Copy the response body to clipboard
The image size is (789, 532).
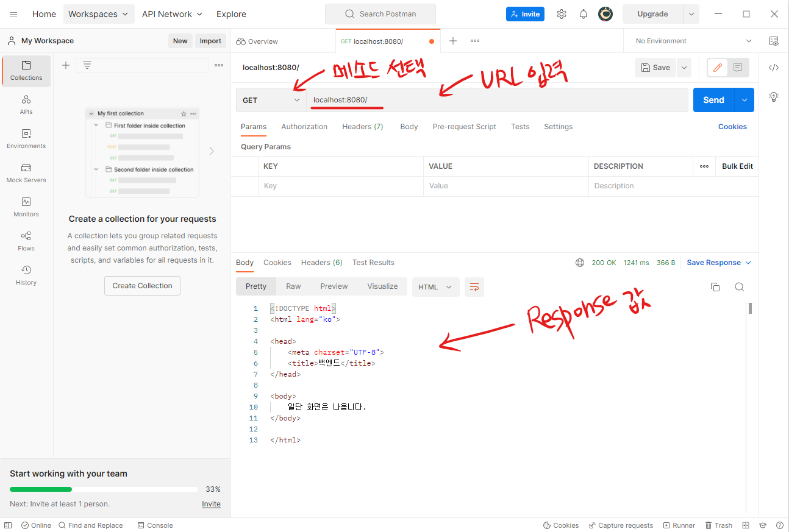(x=715, y=287)
